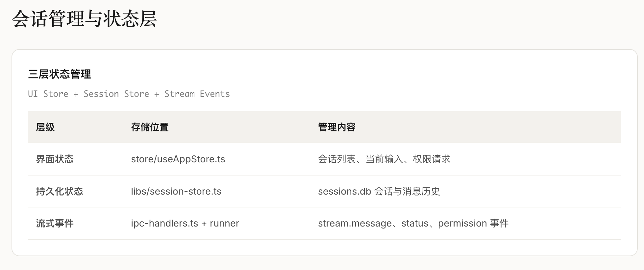Viewport: 644px width, 270px height.
Task: Click the store/useAppStore.ts file path
Action: tap(178, 159)
